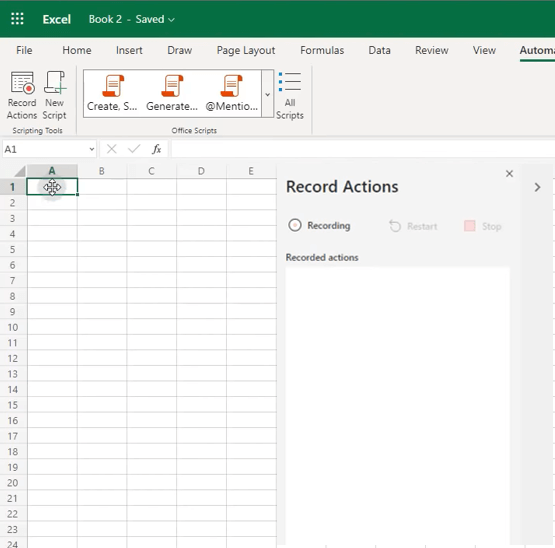Select column B header
Image resolution: width=555 pixels, height=548 pixels.
click(x=102, y=171)
